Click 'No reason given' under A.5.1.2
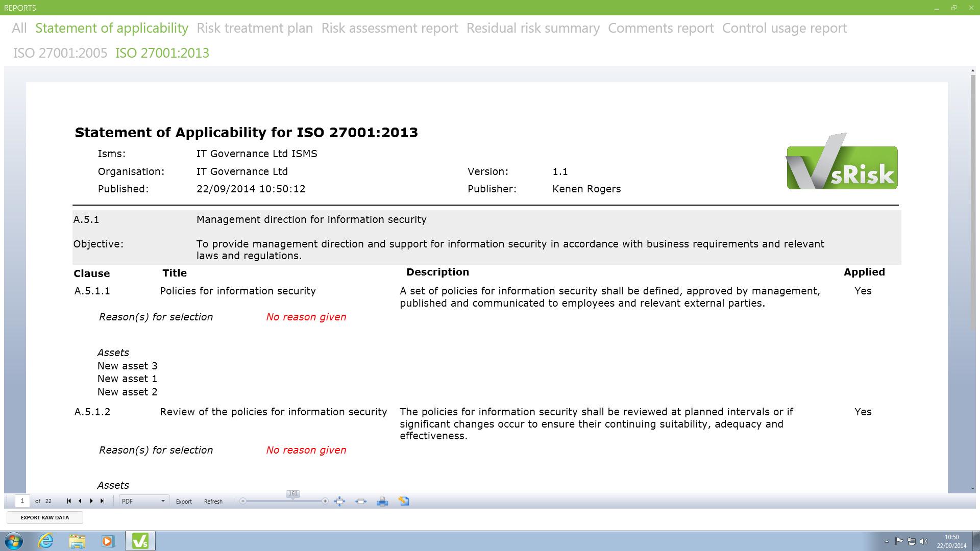Screen dimensions: 980x551 [306, 450]
